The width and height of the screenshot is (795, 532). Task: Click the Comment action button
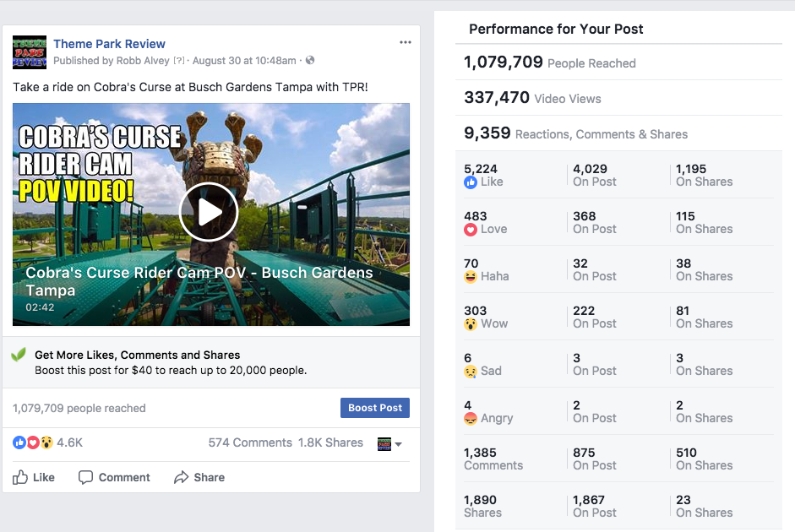pyautogui.click(x=114, y=477)
